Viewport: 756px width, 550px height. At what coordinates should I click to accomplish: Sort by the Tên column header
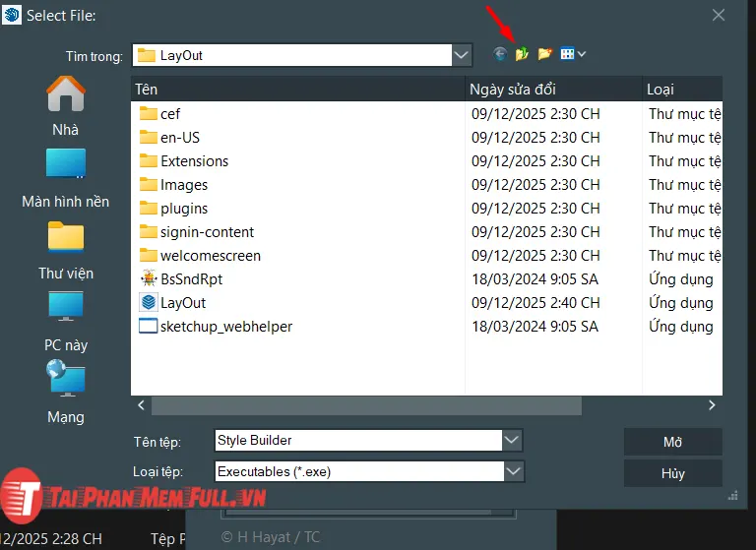tap(298, 90)
